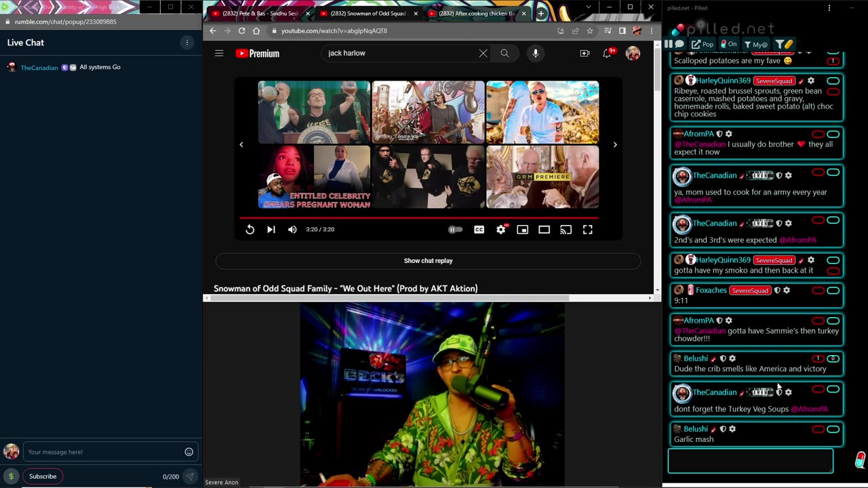868x488 pixels.
Task: Click the red pill on AfromPA's 'gotta have Sammie's' message
Action: (818, 321)
